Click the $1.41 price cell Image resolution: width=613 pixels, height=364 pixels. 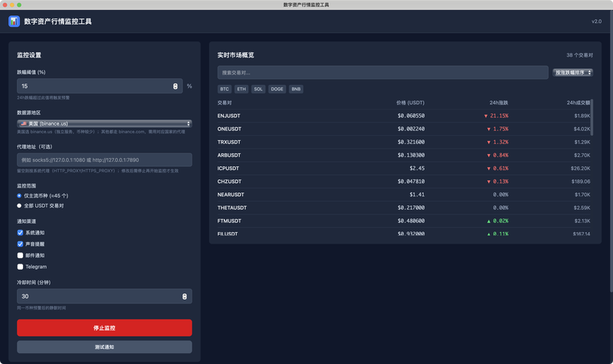tap(417, 195)
